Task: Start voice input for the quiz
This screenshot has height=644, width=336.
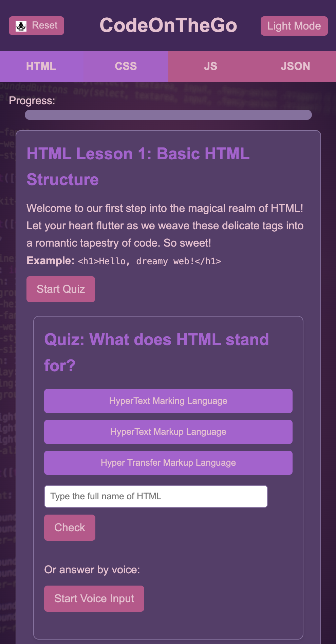Action: coord(94,598)
